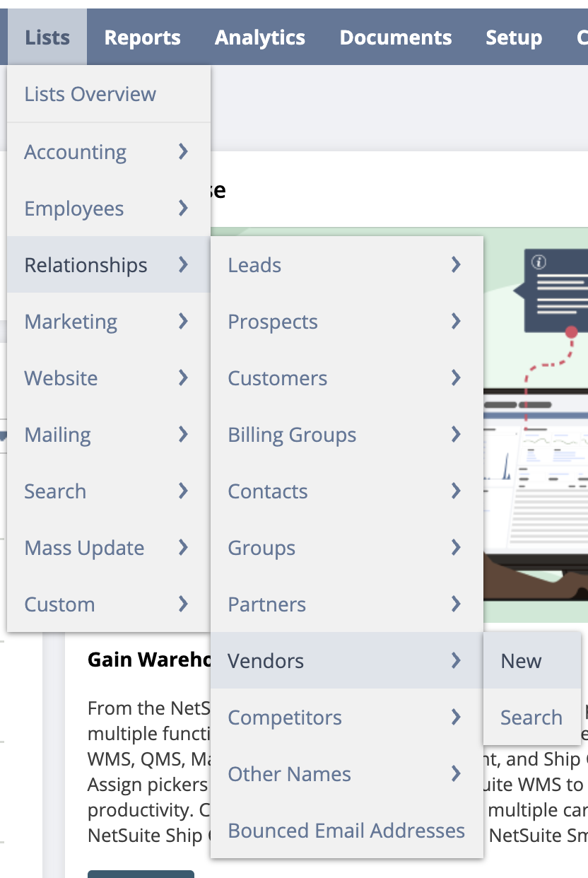
Task: Expand the Employees submenu chevron
Action: point(184,208)
